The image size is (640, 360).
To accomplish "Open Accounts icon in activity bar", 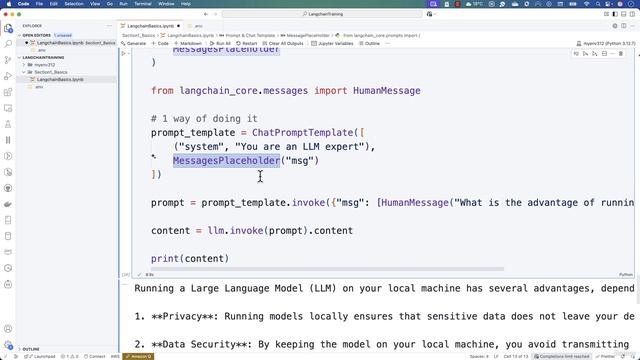I will [8, 329].
